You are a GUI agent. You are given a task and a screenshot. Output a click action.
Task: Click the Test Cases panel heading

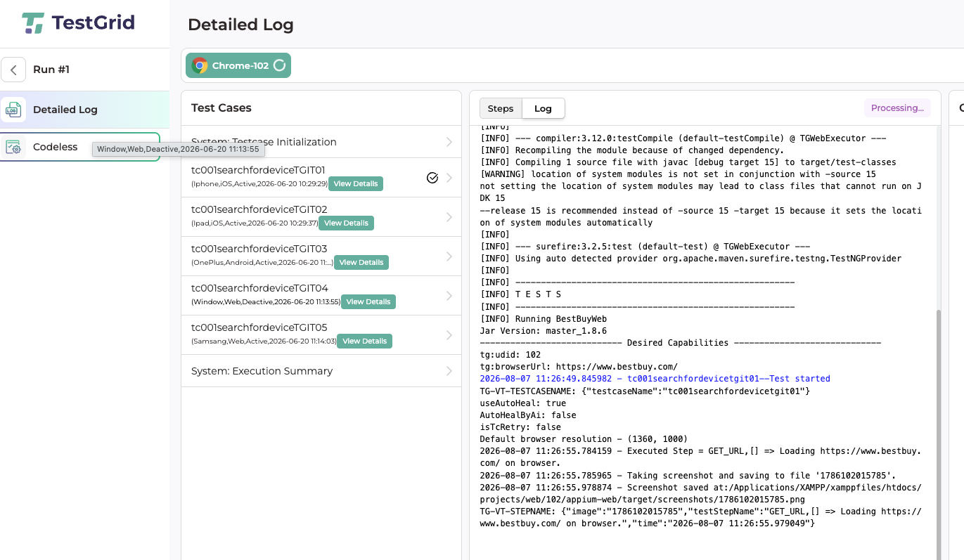(x=221, y=108)
